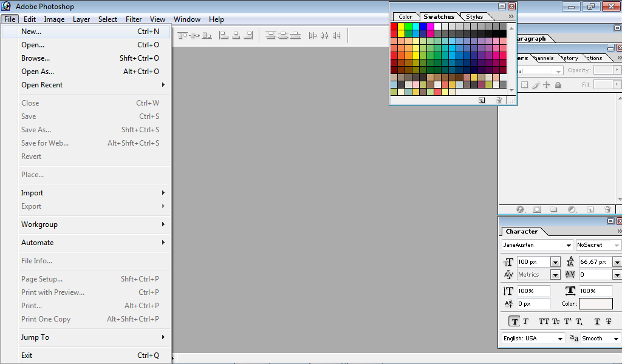
Task: Select the yellow swatch in top row
Action: click(x=401, y=27)
